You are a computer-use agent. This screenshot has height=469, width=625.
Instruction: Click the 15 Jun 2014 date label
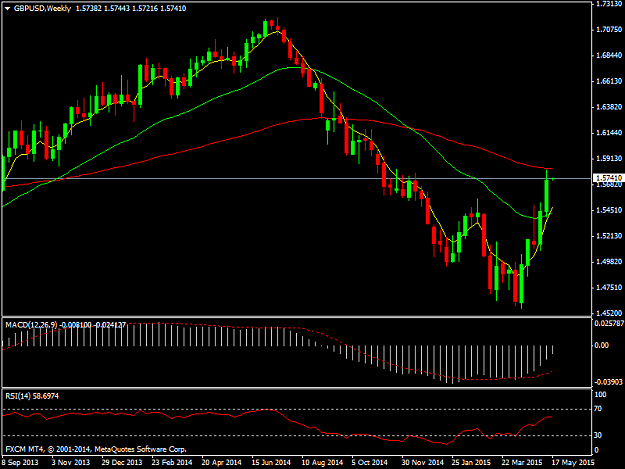coord(271,462)
